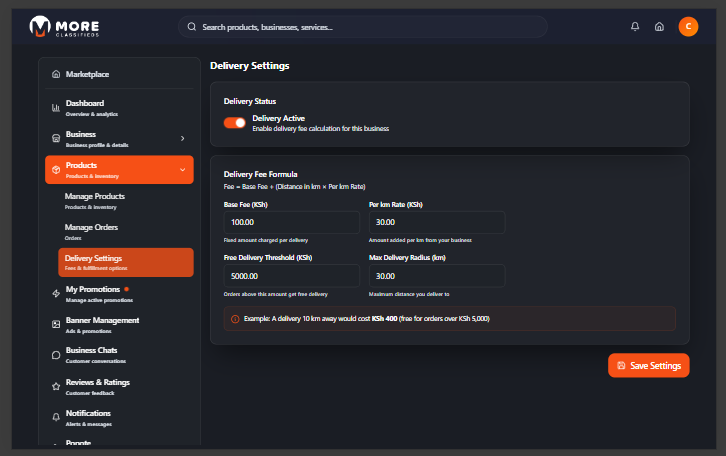Click the Banner Management icon

(56, 324)
